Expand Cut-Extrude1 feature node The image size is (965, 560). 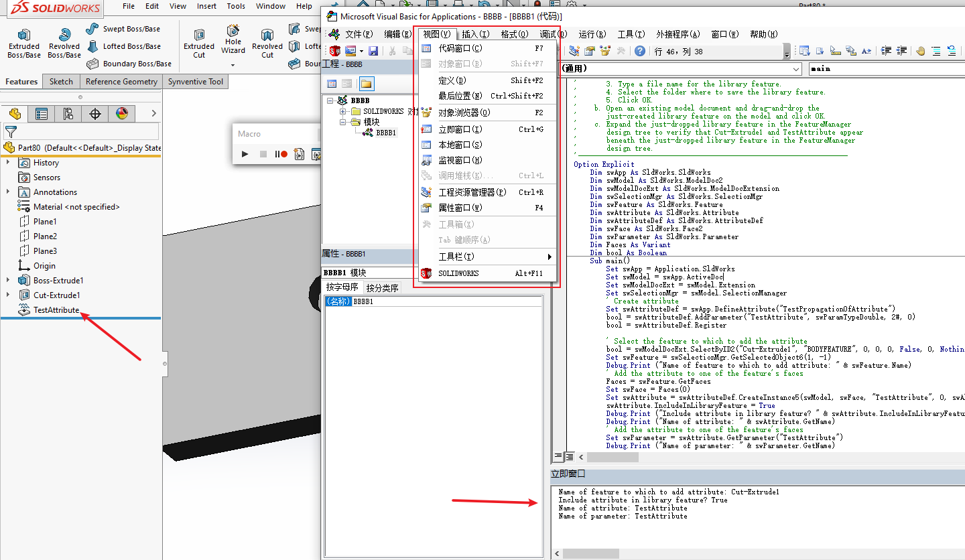pyautogui.click(x=8, y=295)
